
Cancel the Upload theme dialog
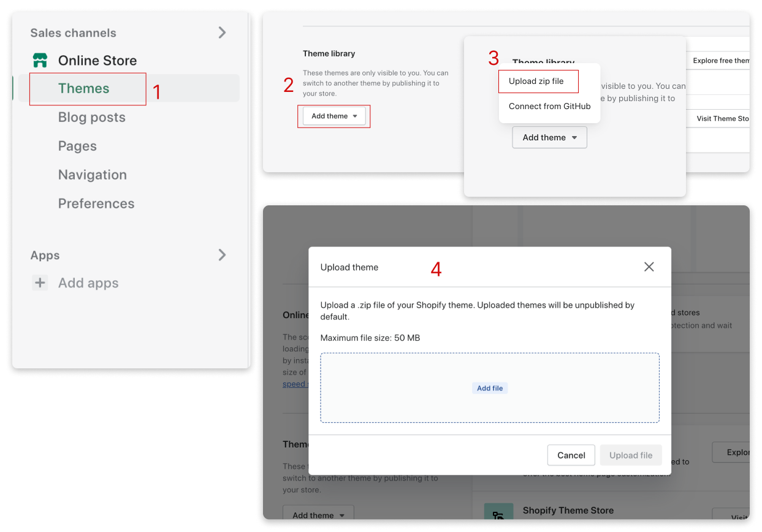point(571,455)
